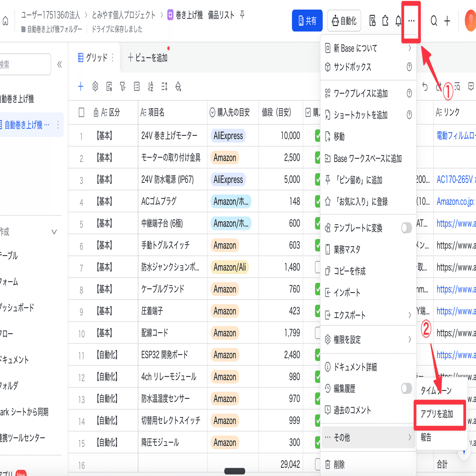
Task: Switch to the グリッド view tab
Action: click(96, 58)
